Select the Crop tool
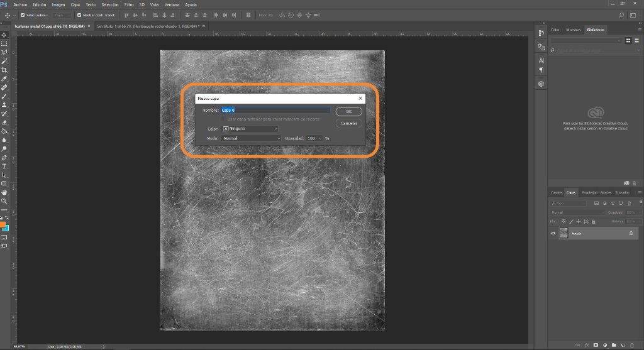This screenshot has height=350, width=644. point(4,70)
